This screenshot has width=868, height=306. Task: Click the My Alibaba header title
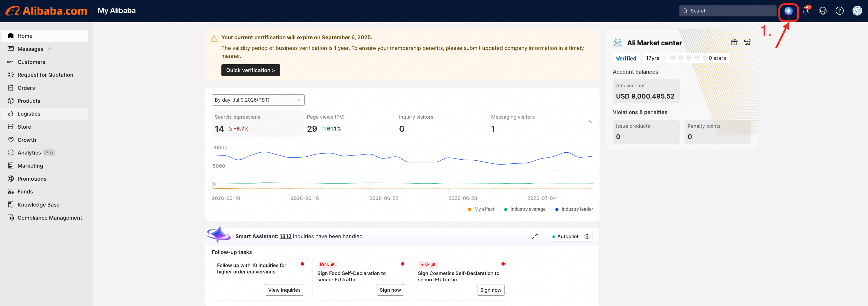pyautogui.click(x=117, y=11)
